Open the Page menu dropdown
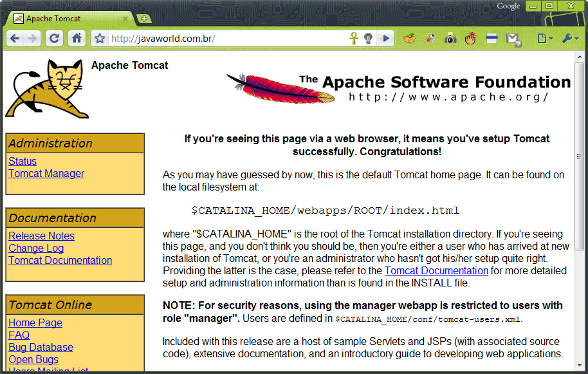The image size is (588, 374). pyautogui.click(x=545, y=38)
